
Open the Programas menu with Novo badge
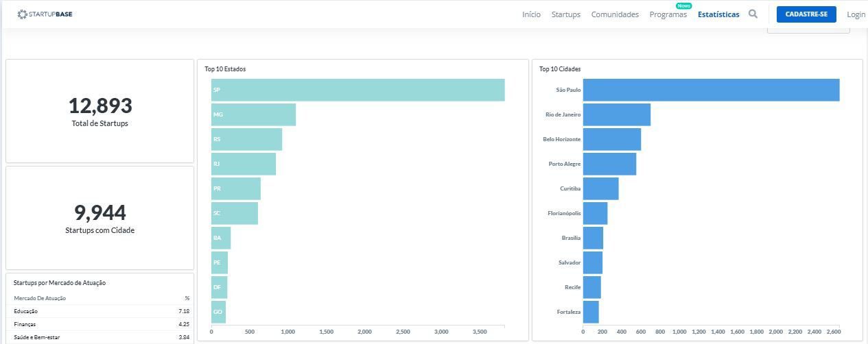pyautogui.click(x=668, y=14)
